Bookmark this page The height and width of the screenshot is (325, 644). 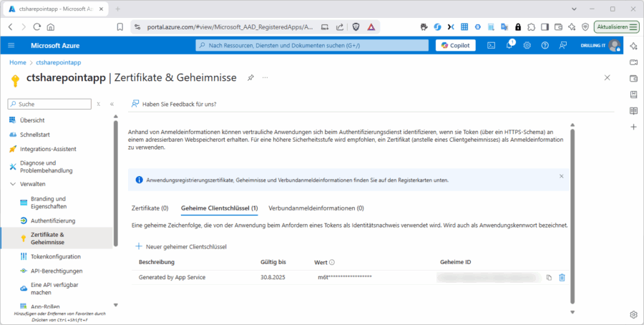click(x=120, y=27)
